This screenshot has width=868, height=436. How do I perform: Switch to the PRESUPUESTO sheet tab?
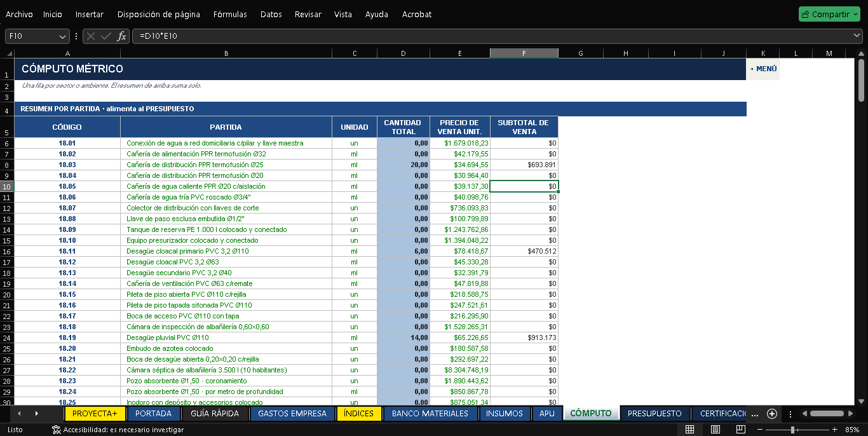(654, 414)
